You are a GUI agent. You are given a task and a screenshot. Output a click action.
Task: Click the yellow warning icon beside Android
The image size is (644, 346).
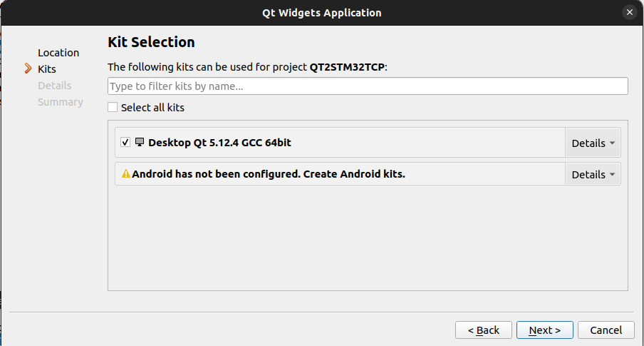[x=126, y=174]
